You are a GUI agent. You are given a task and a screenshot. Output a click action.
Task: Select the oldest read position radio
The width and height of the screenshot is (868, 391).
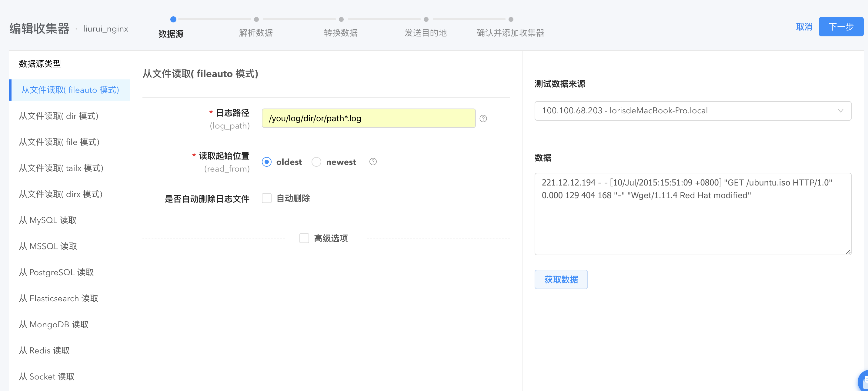[x=266, y=162]
